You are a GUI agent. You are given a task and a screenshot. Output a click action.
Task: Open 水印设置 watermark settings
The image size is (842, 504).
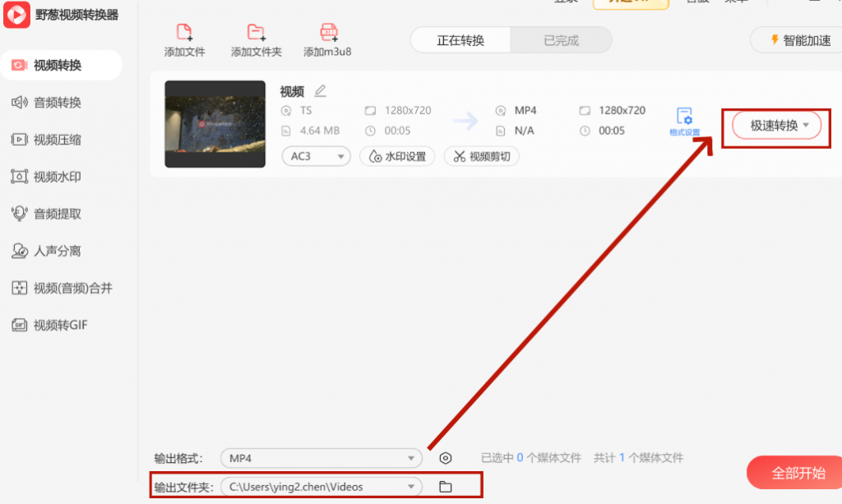[396, 156]
